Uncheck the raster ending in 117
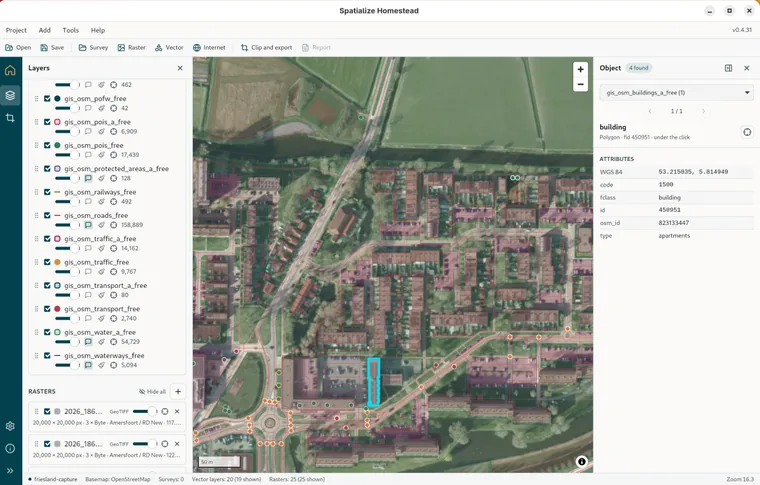 [47, 411]
